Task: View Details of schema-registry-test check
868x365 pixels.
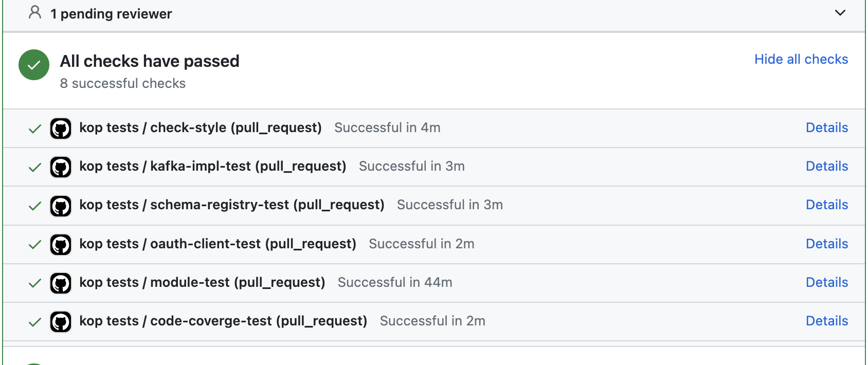Action: (x=826, y=205)
